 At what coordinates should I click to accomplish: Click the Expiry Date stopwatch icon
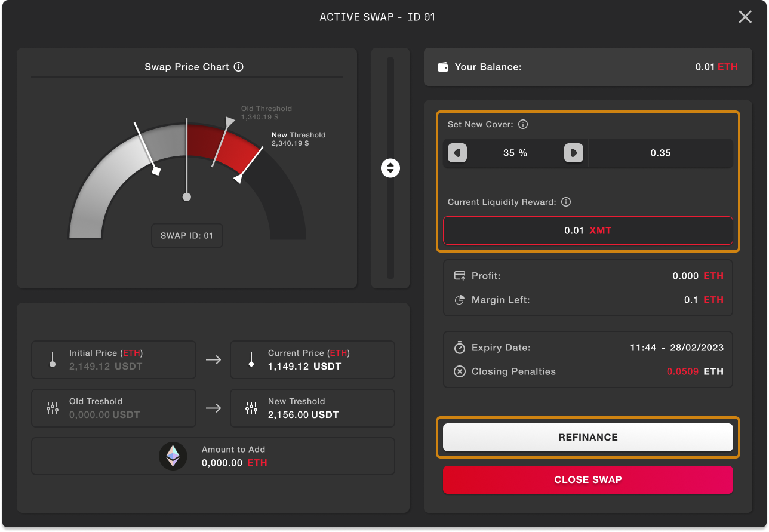(459, 348)
